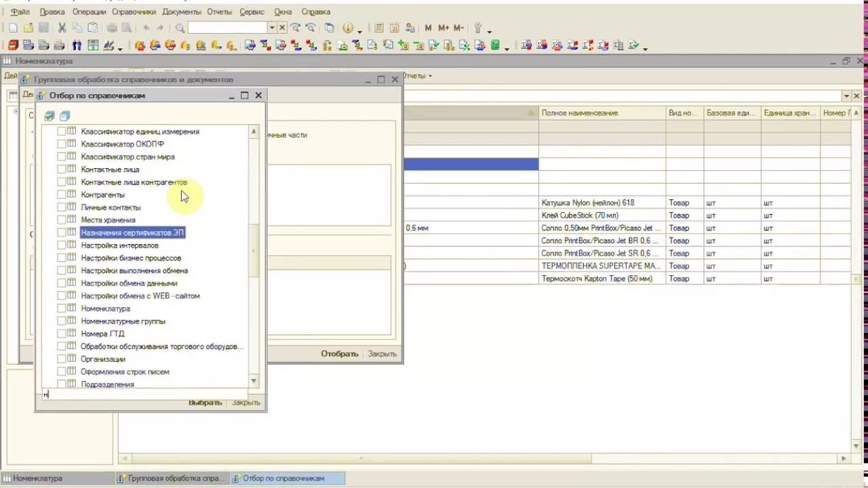Click the Выбрать button
The height and width of the screenshot is (488, 868).
click(x=205, y=402)
